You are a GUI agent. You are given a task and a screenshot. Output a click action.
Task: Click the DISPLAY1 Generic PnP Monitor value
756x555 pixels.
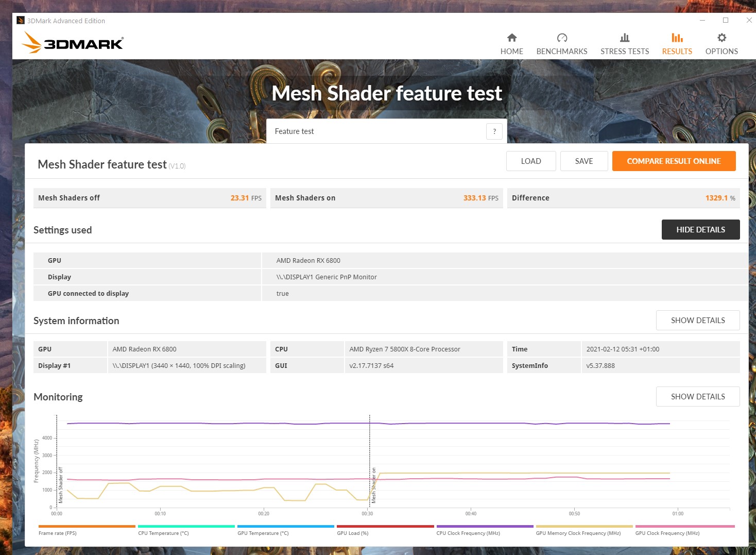point(327,277)
